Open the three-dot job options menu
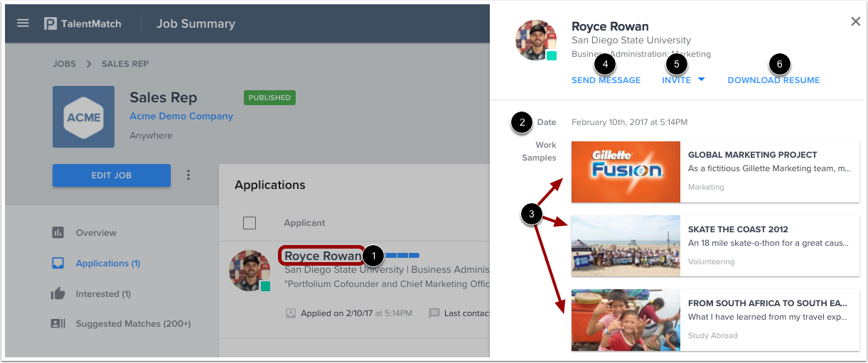Screen dimensions: 868x363 pyautogui.click(x=189, y=175)
